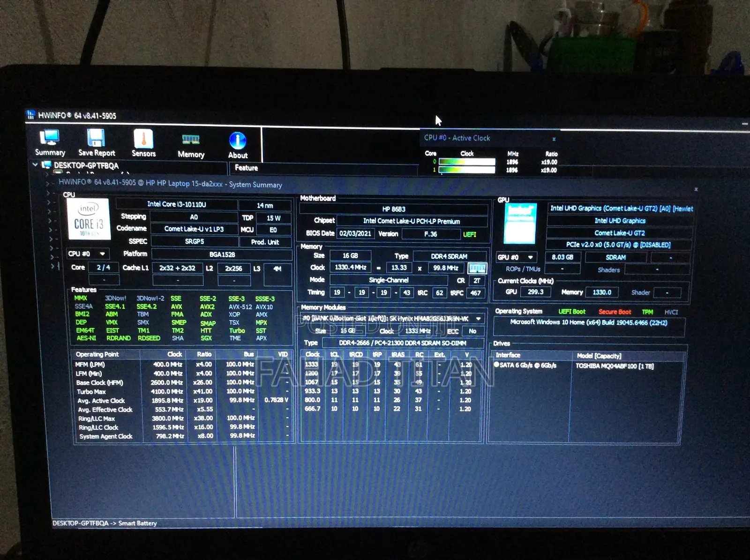
Task: Click the AES-NI feature flag
Action: point(86,338)
